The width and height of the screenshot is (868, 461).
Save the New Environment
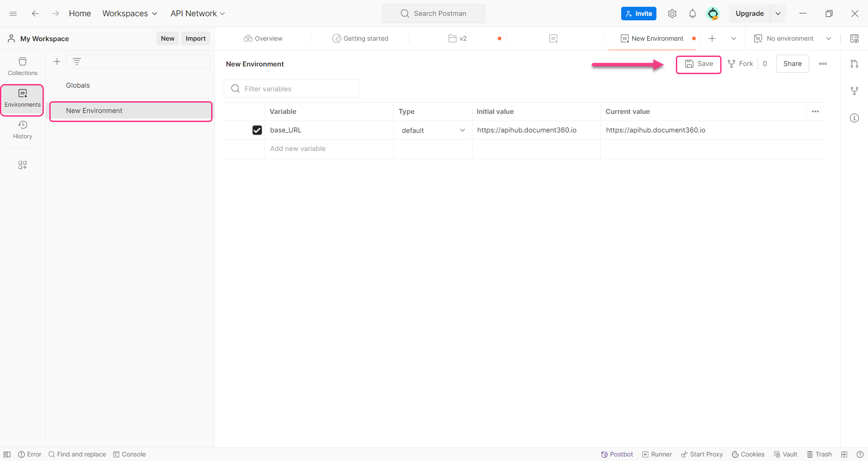[x=699, y=64]
